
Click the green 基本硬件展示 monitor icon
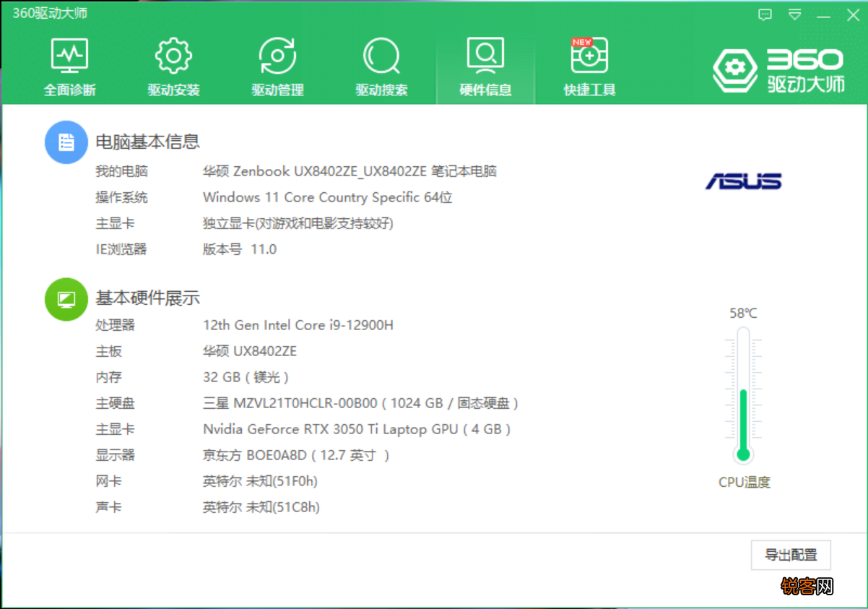coord(66,298)
